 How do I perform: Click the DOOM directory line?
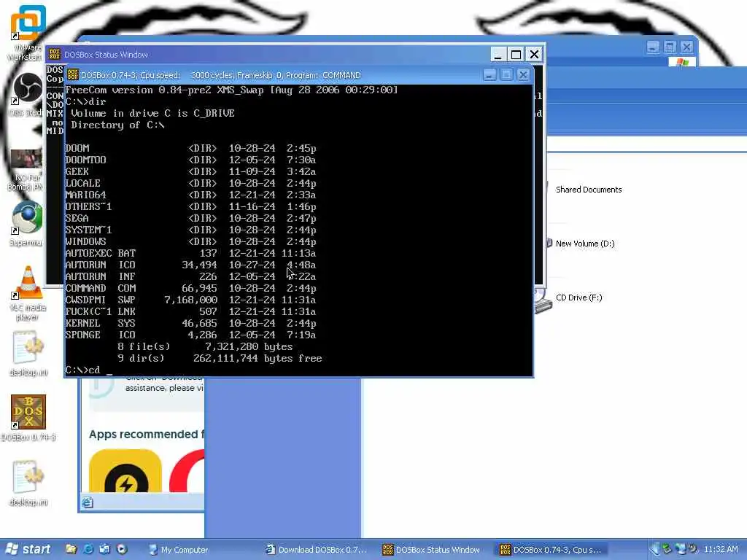190,148
